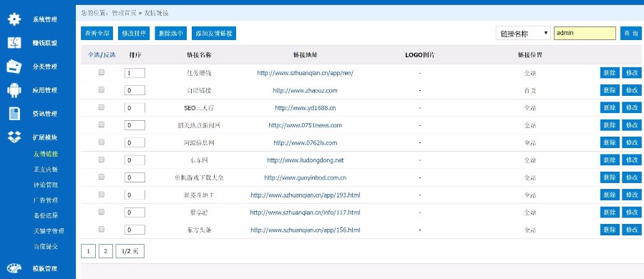Check the box for the www.0751news.com row
This screenshot has height=279, width=644.
pyautogui.click(x=102, y=124)
